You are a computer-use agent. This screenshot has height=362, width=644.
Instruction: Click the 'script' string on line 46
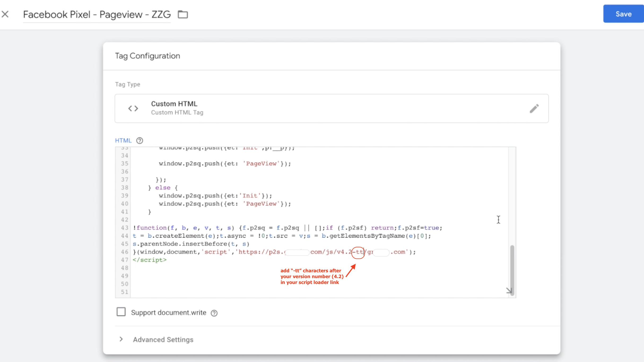[216, 252]
